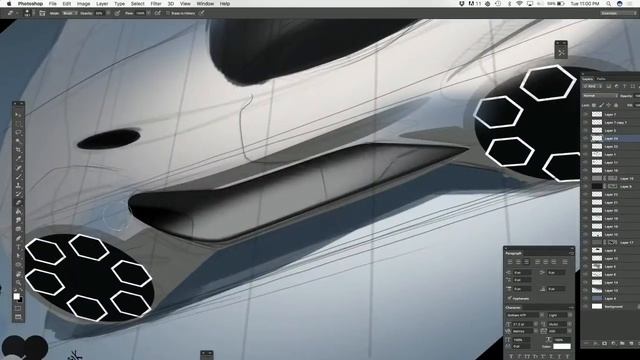Select the Zoom tool
The height and width of the screenshot is (360, 640).
(18, 282)
